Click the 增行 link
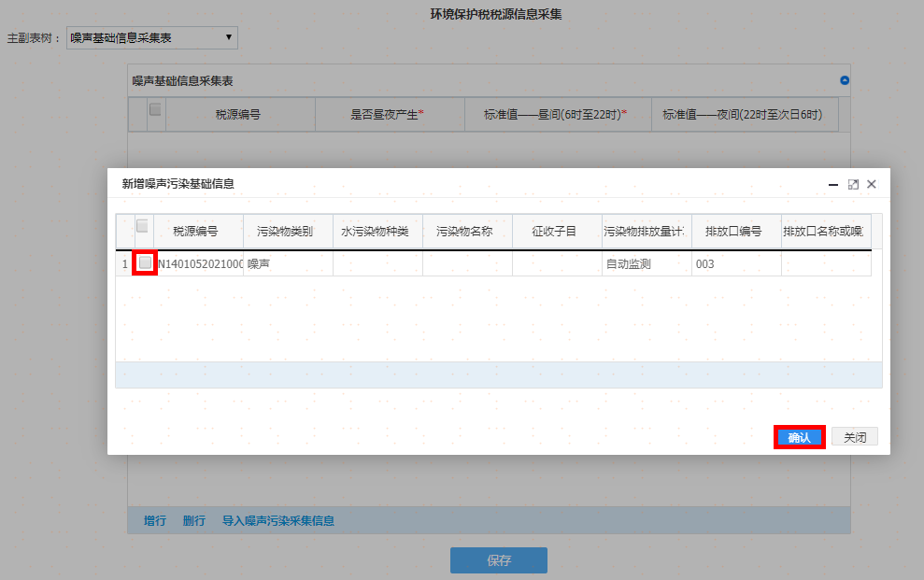This screenshot has width=924, height=580. pos(154,520)
